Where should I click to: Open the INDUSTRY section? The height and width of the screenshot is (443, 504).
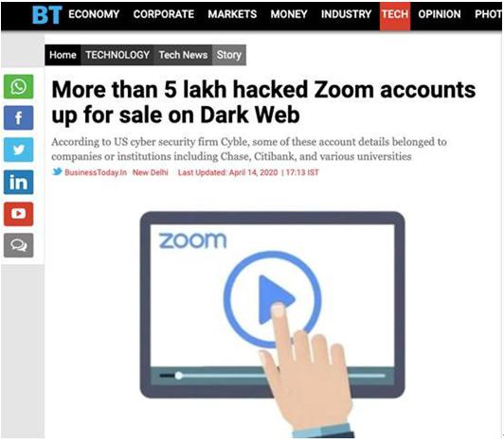(346, 14)
